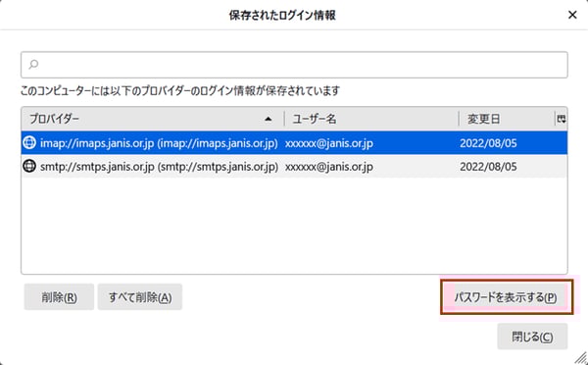Select the smtp://smtps.janis.or.jp login entry

294,167
